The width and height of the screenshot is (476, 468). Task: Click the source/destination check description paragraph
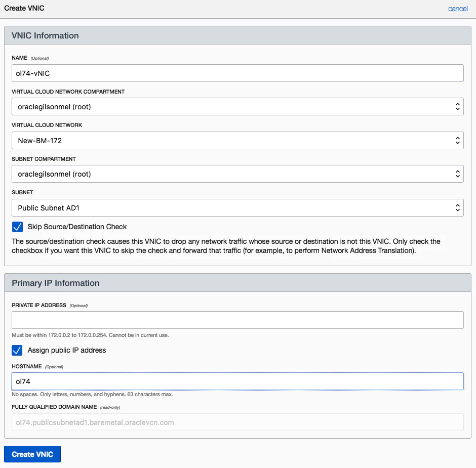[226, 246]
